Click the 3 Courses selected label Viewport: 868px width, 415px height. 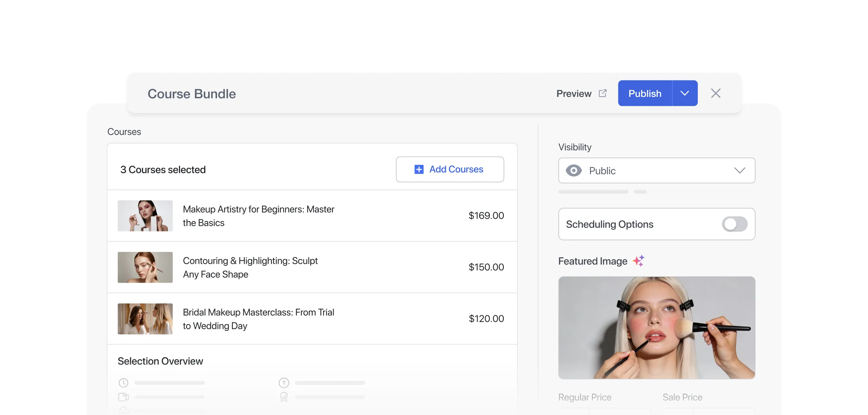163,170
